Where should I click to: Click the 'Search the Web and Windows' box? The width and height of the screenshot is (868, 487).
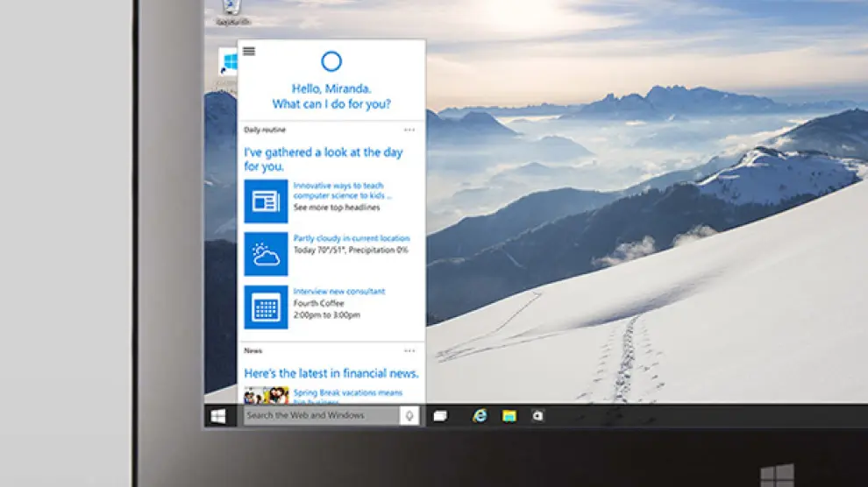(x=321, y=415)
